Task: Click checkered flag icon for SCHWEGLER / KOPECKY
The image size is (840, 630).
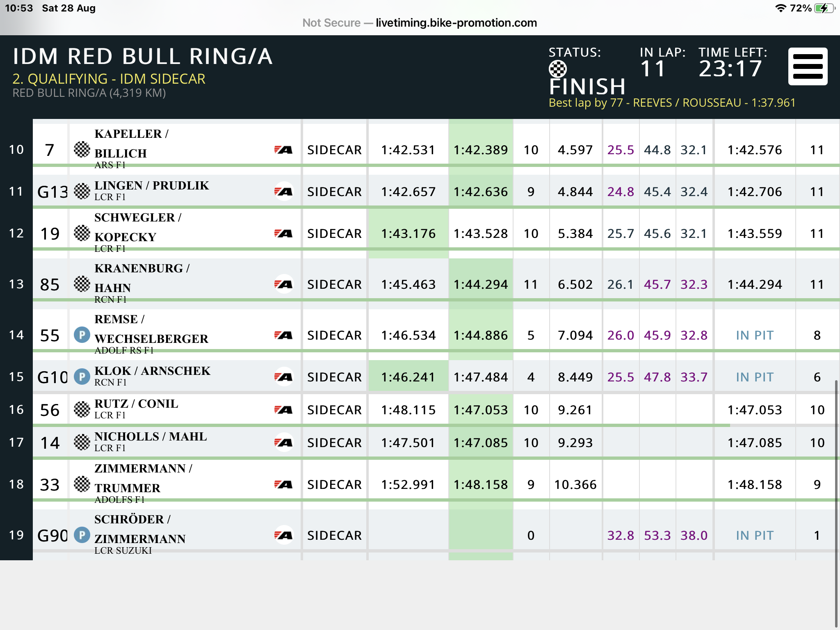Action: 82,233
